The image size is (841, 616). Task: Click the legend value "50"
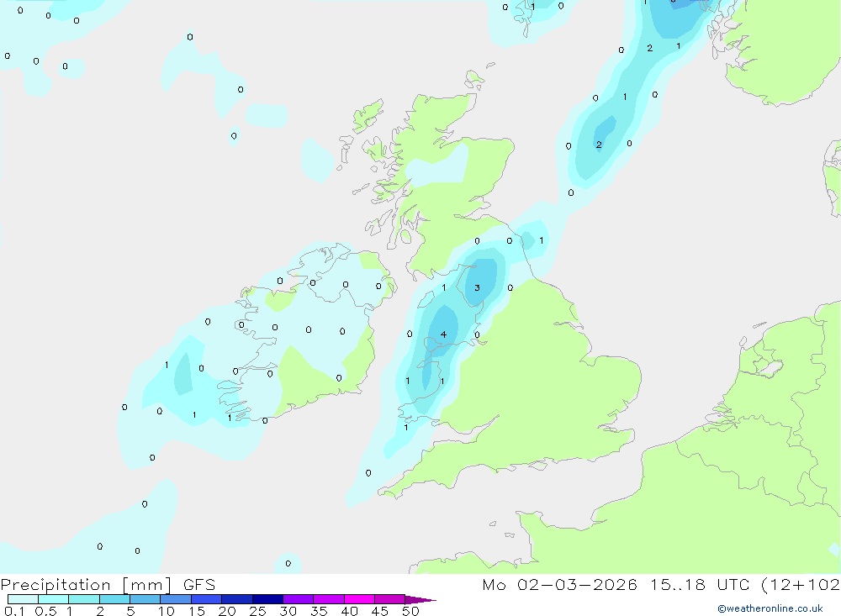click(x=410, y=611)
